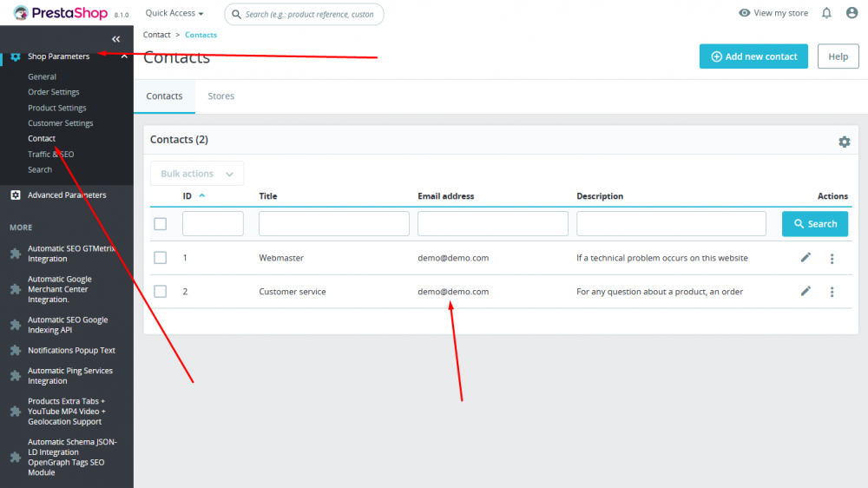Open Notifications Popup Text module link
The height and width of the screenshot is (488, 868).
click(x=71, y=350)
